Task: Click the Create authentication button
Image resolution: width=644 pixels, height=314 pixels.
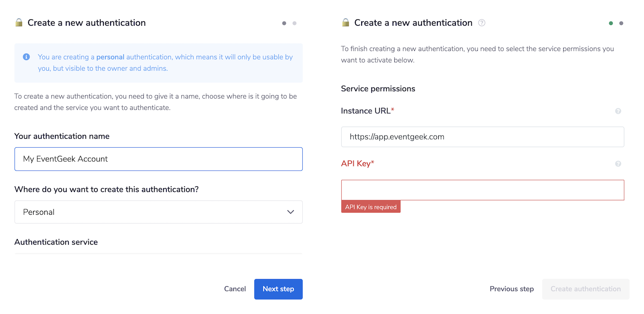Action: click(x=586, y=289)
